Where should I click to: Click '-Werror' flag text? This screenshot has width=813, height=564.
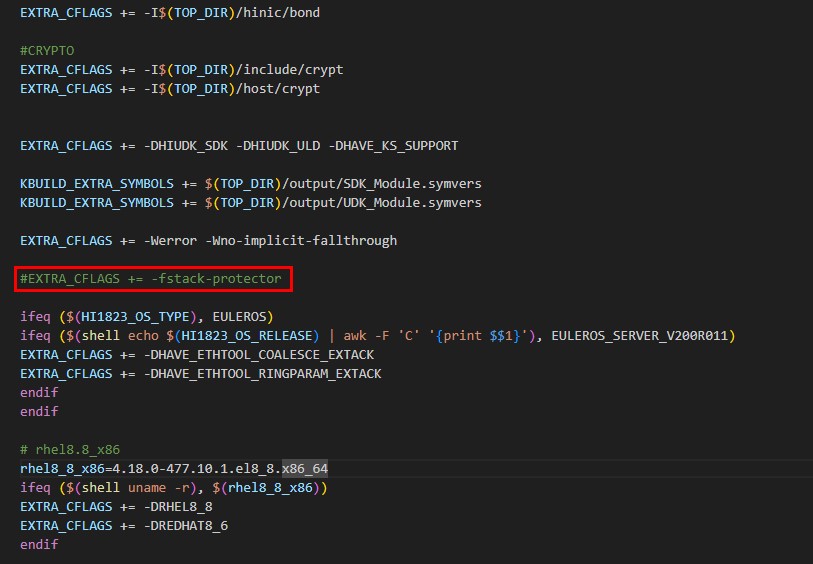[x=170, y=241]
